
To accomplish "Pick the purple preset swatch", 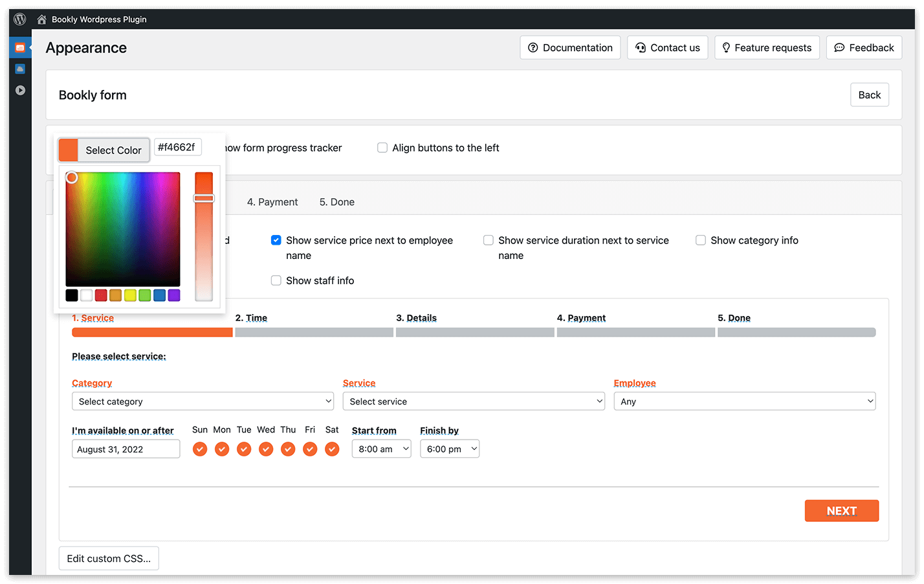I will 174,295.
